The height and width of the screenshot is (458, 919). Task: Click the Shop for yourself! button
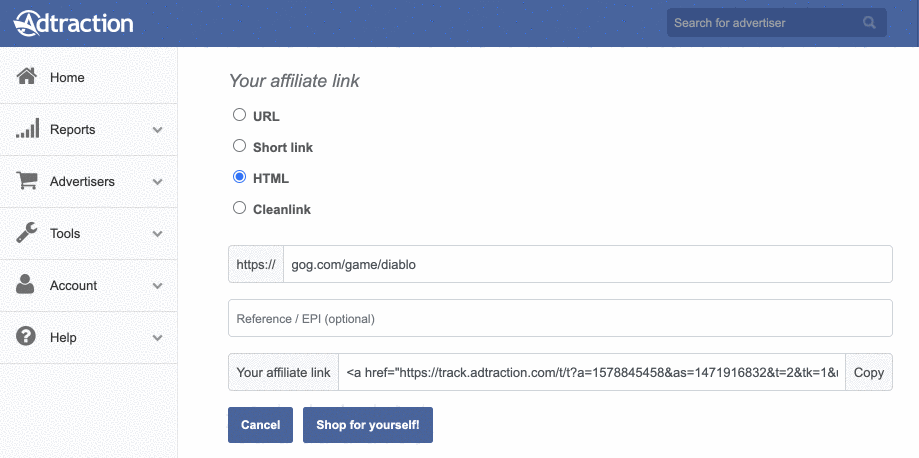368,425
